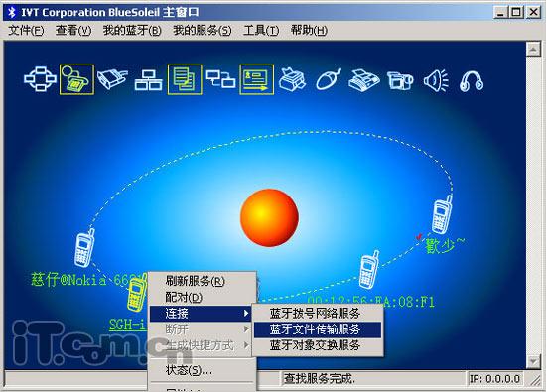Click the Bluetooth mouse HID icon
The image size is (546, 392).
click(x=328, y=79)
